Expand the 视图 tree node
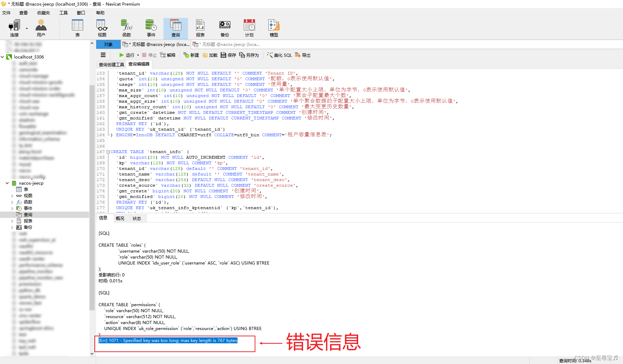 pyautogui.click(x=12, y=196)
